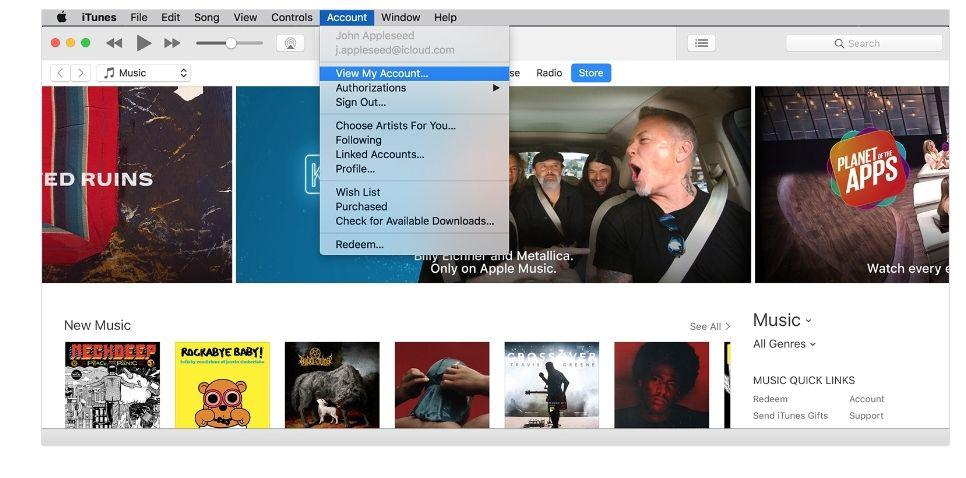966x478 pixels.
Task: Select Sign Out… from the menu
Action: point(415,103)
